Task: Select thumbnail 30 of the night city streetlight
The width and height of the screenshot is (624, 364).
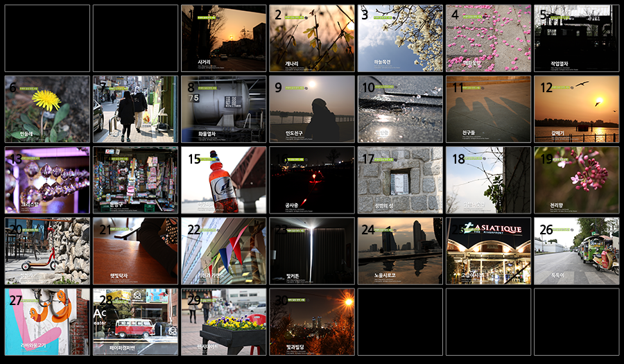Action: (x=312, y=322)
